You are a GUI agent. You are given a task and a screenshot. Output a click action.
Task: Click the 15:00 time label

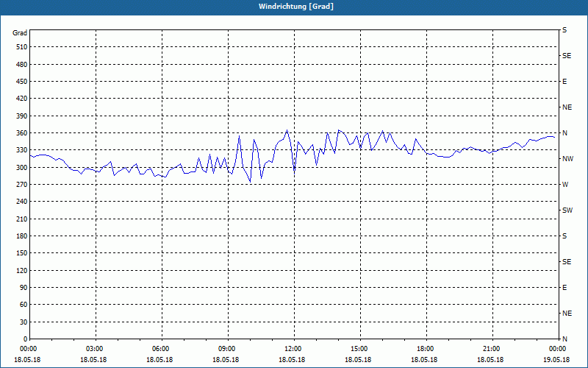coord(358,349)
